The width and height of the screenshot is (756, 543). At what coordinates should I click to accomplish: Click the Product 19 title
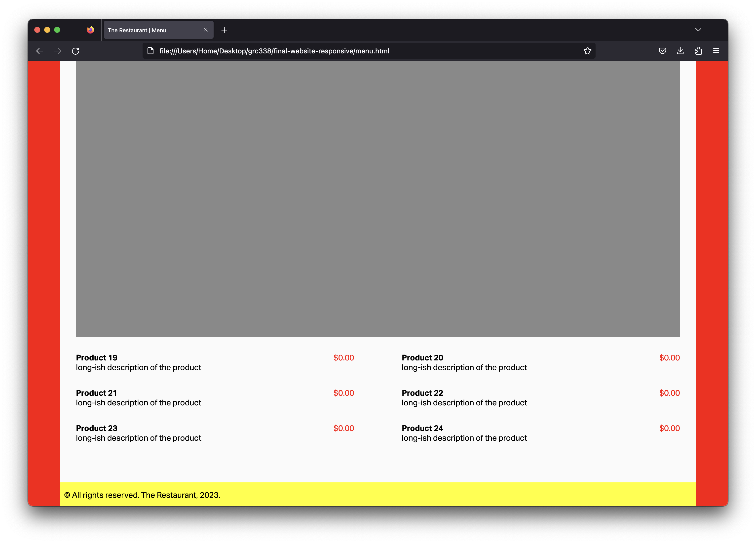97,358
